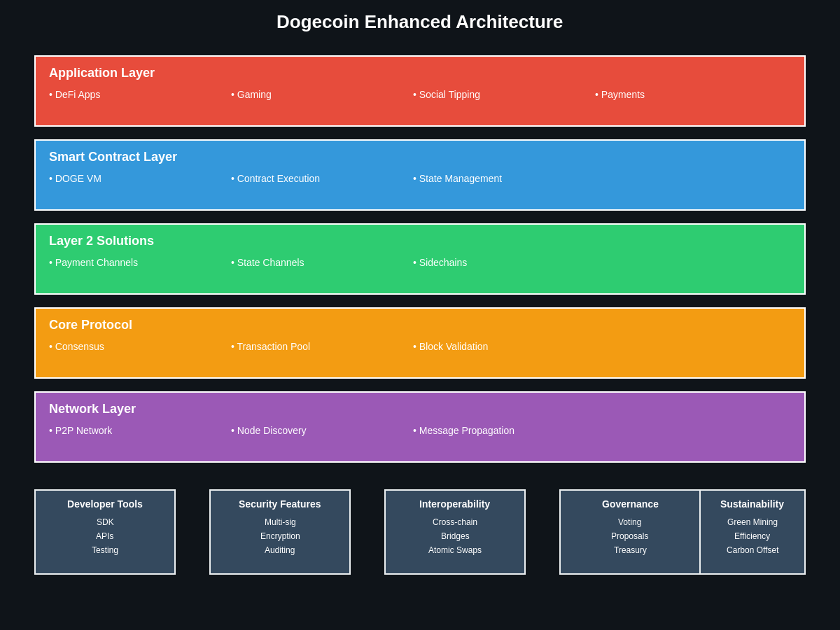
Task: Click Cross-chain under Interoperability
Action: click(x=455, y=522)
